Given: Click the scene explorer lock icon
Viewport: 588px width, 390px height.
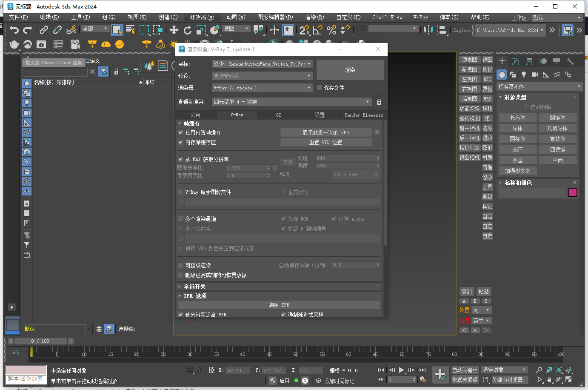Looking at the screenshot, I should 116,72.
